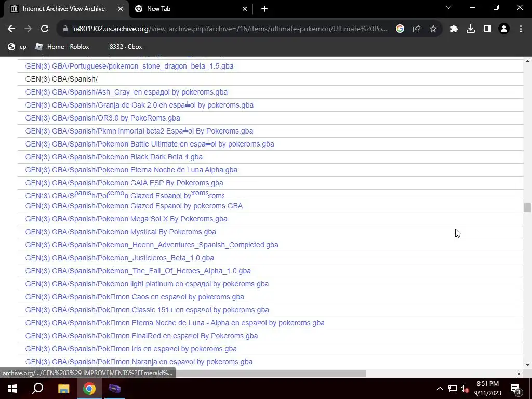This screenshot has height=399, width=532.
Task: Open Pokémon Naranja en español link
Action: [139, 362]
